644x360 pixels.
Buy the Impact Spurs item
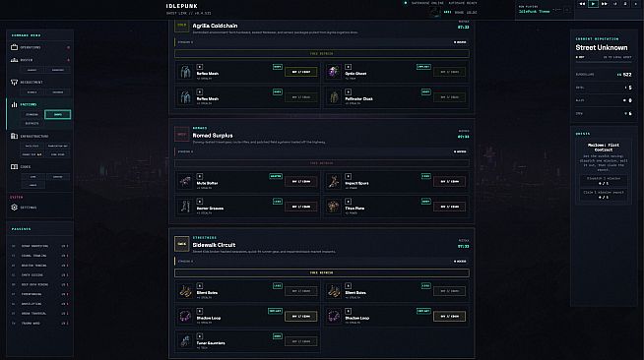(x=449, y=181)
